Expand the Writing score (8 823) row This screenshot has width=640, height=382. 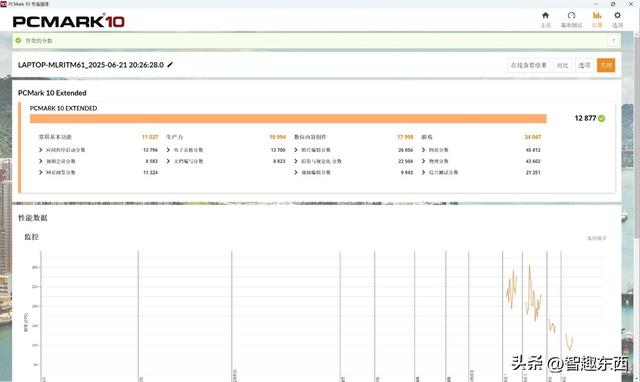click(226, 161)
